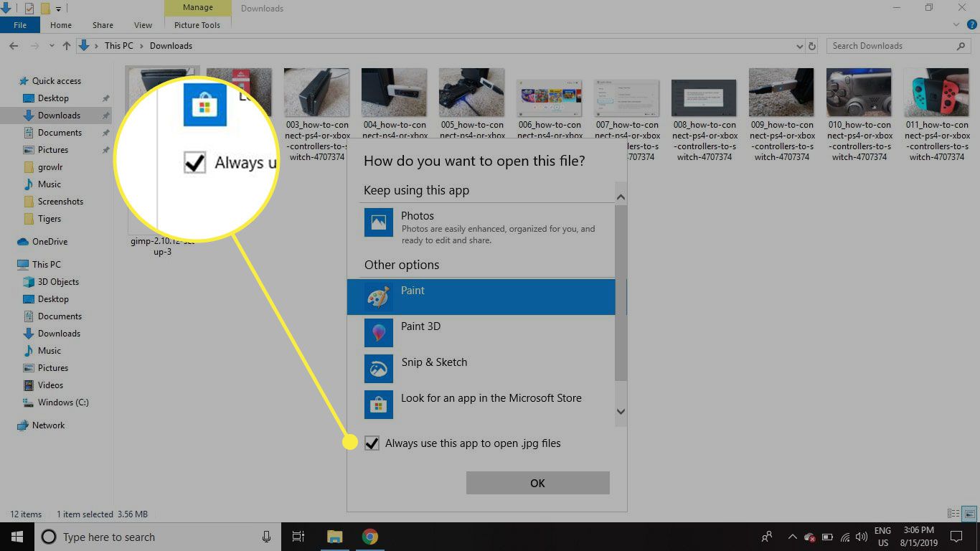Screen dimensions: 980x551
Task: Open the Action Center notifications icon
Action: 956,537
